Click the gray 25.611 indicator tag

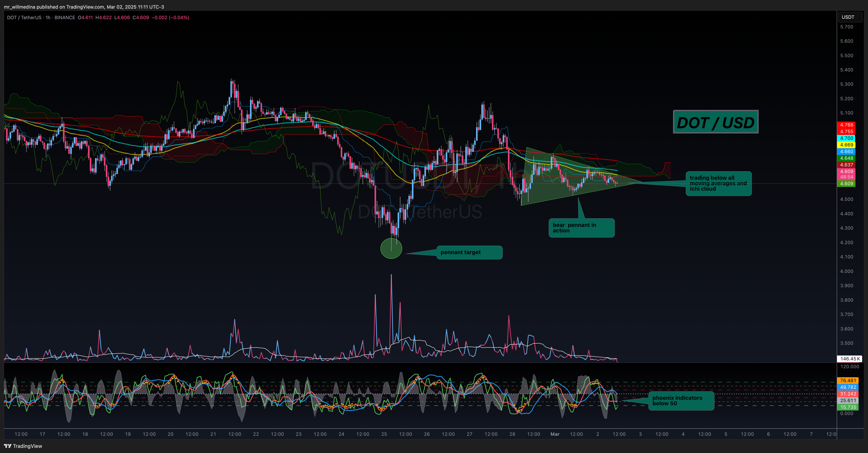click(848, 401)
